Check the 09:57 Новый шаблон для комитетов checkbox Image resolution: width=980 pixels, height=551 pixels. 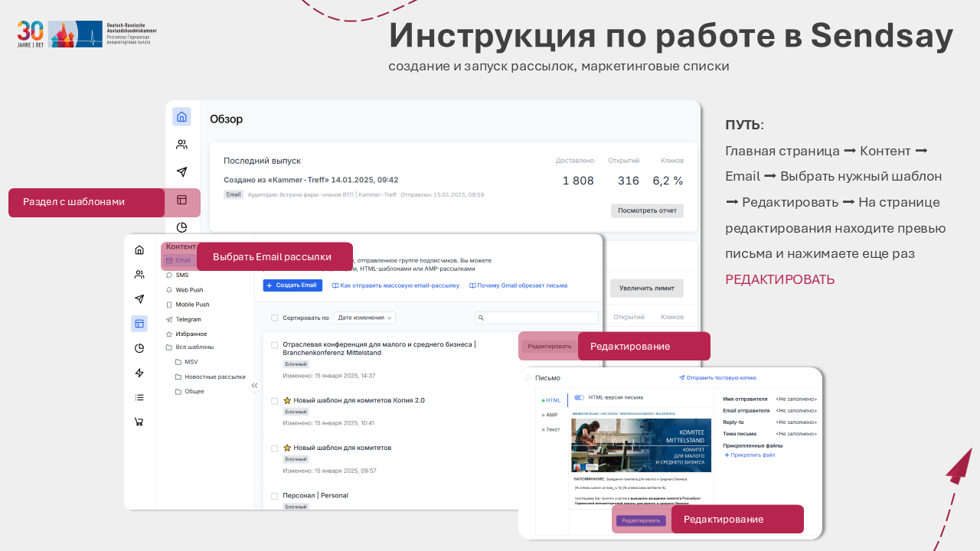pos(275,448)
